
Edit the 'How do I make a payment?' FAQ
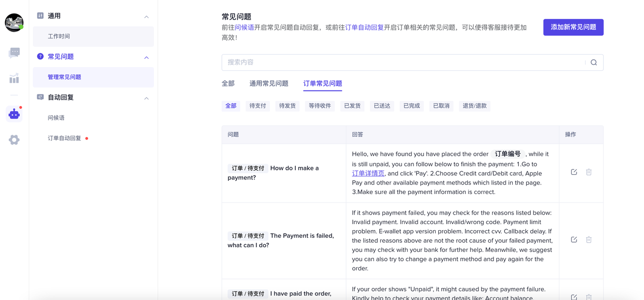[574, 172]
